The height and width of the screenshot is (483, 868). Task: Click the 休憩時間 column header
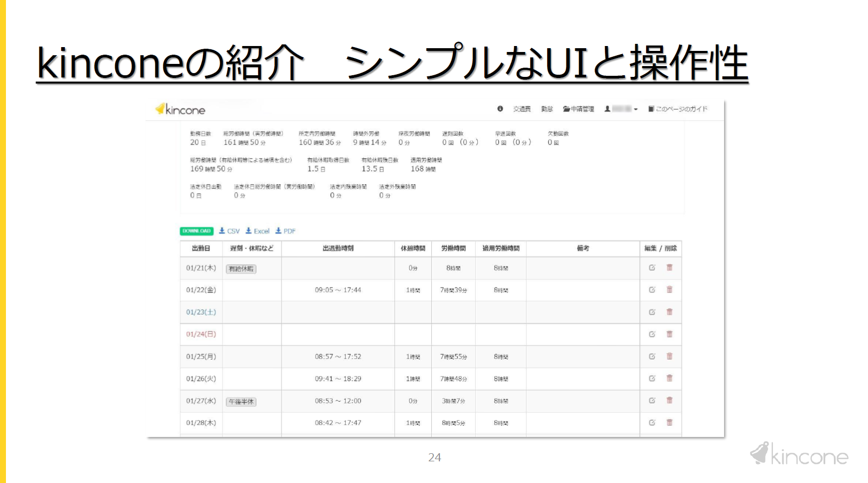point(413,249)
